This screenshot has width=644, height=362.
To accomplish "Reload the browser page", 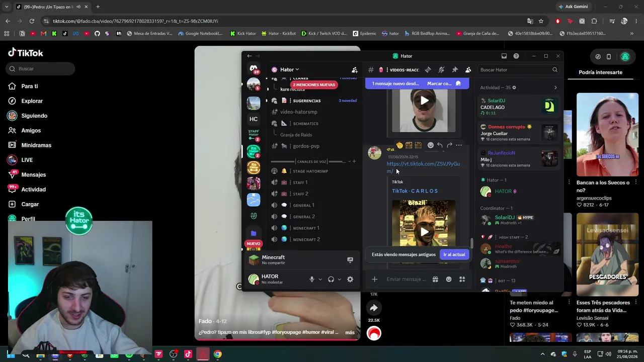I will (x=32, y=21).
